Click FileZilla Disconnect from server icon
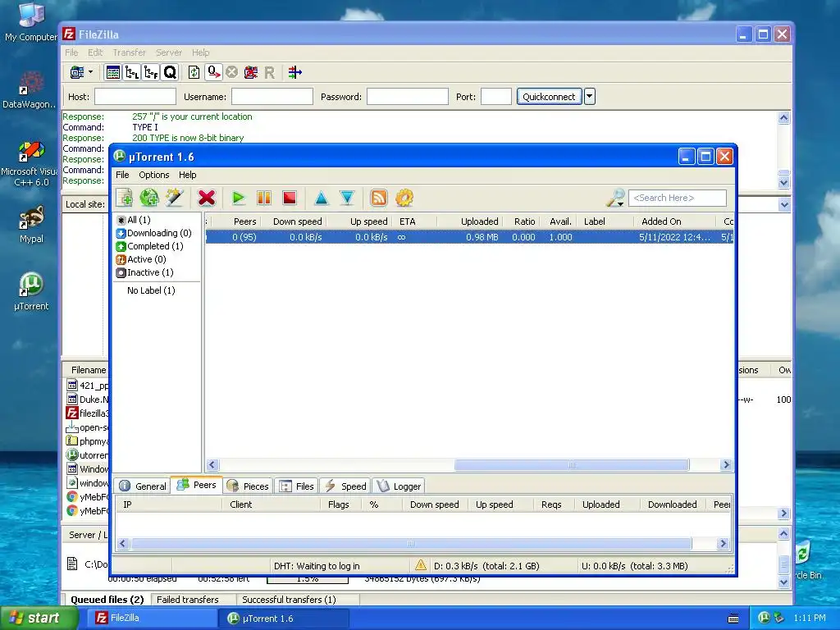 point(251,72)
